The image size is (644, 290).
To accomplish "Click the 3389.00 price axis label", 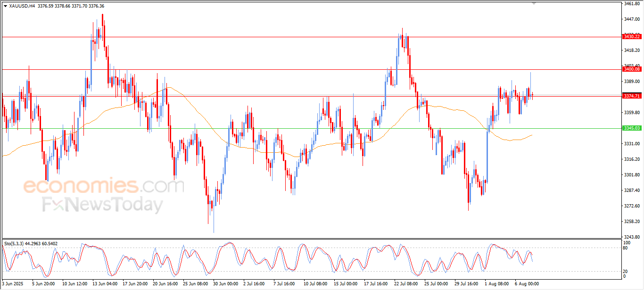I will pyautogui.click(x=632, y=81).
